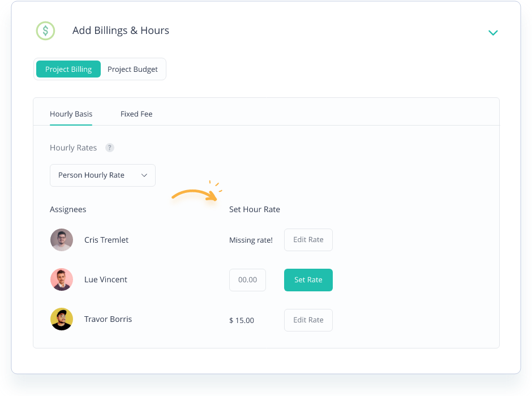Click Lue Vincent's avatar

[x=62, y=279]
